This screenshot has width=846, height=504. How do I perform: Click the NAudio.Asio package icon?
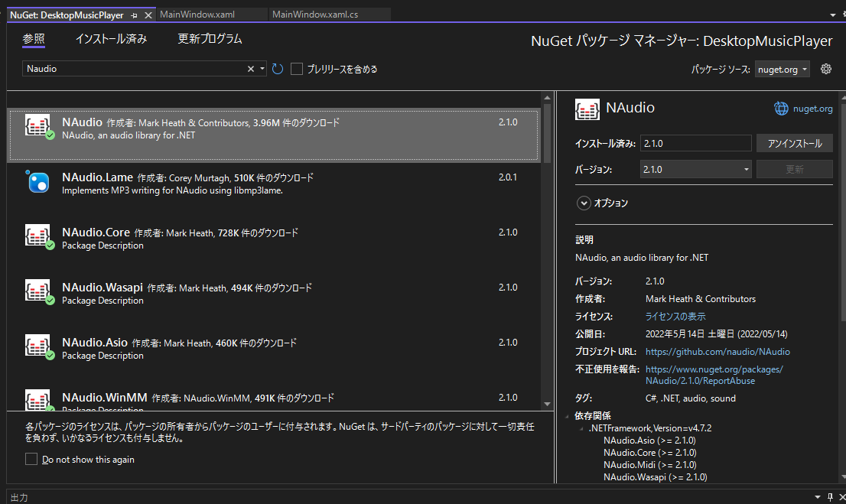pyautogui.click(x=37, y=346)
